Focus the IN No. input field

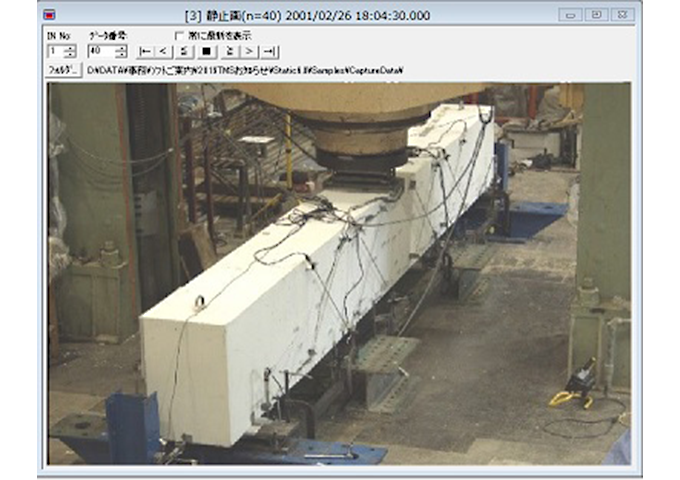point(54,50)
